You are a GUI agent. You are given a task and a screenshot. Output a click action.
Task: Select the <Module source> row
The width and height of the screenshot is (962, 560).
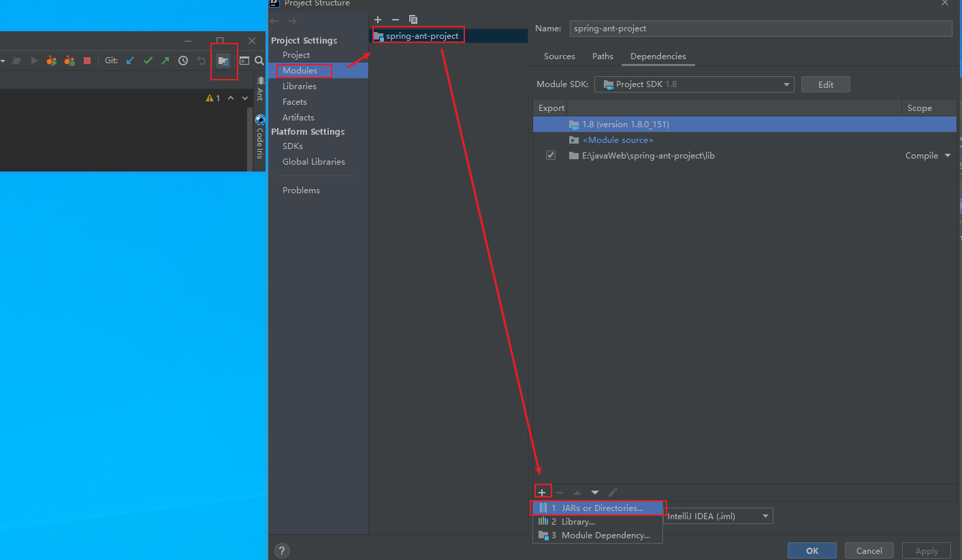(x=745, y=139)
